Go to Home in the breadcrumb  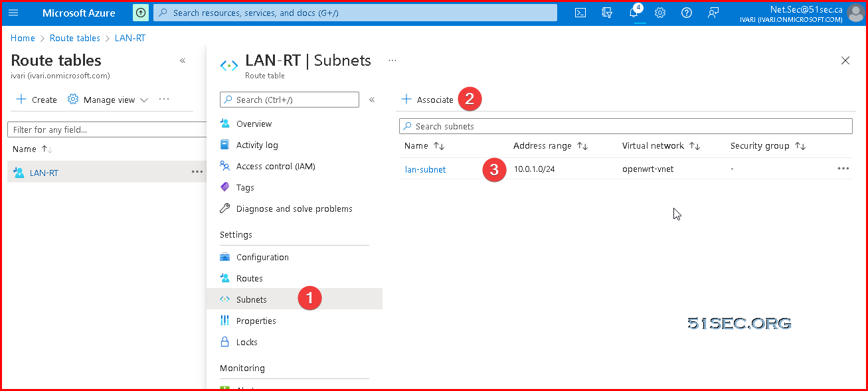pyautogui.click(x=23, y=39)
